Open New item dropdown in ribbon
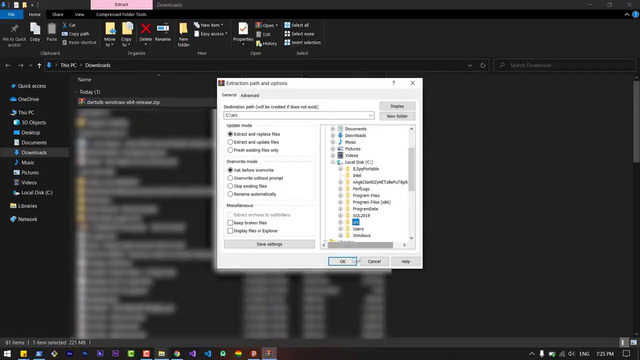Image resolution: width=640 pixels, height=360 pixels. 209,25
